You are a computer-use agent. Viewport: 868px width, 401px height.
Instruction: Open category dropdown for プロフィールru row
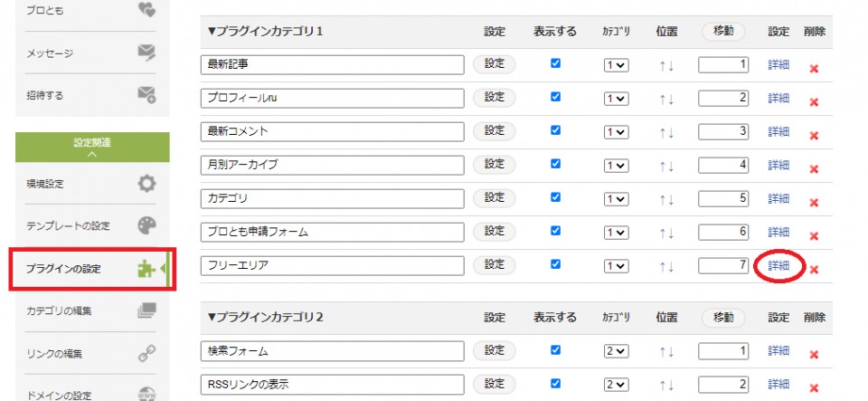pyautogui.click(x=616, y=99)
